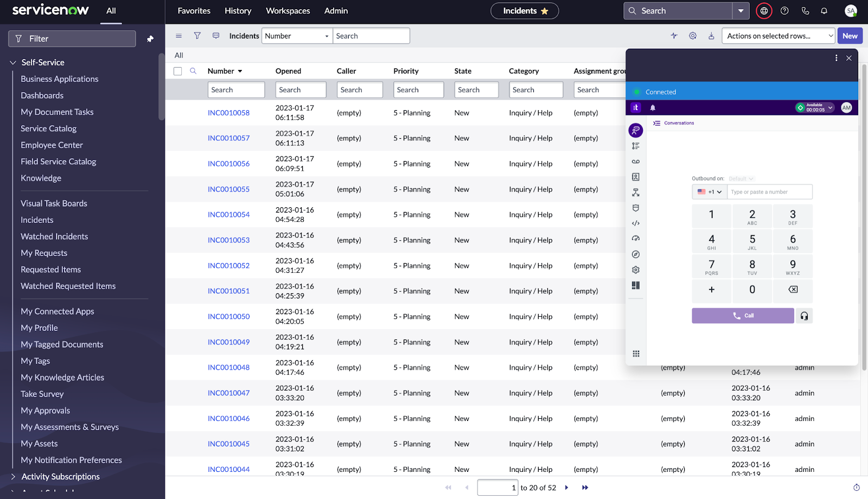This screenshot has height=499, width=868.
Task: Open the dialpad grid icon at panel bottom
Action: click(x=636, y=354)
